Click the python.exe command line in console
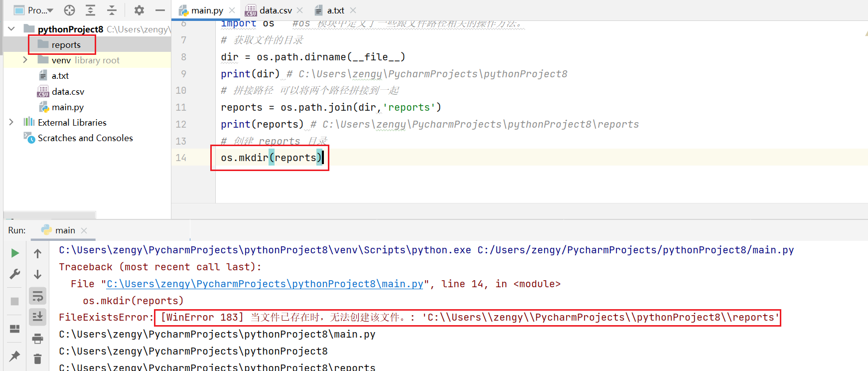This screenshot has height=371, width=868. pyautogui.click(x=427, y=250)
